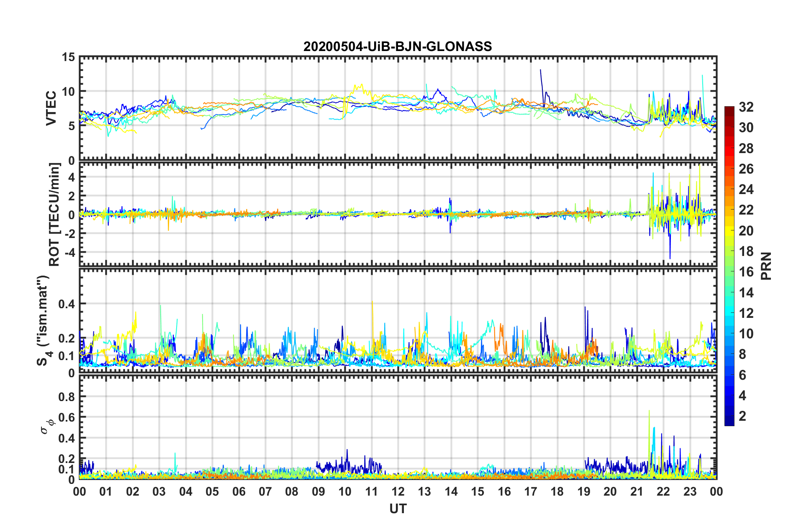Click S4 axis tick label "0.2"
This screenshot has width=796, height=532.
67,338
